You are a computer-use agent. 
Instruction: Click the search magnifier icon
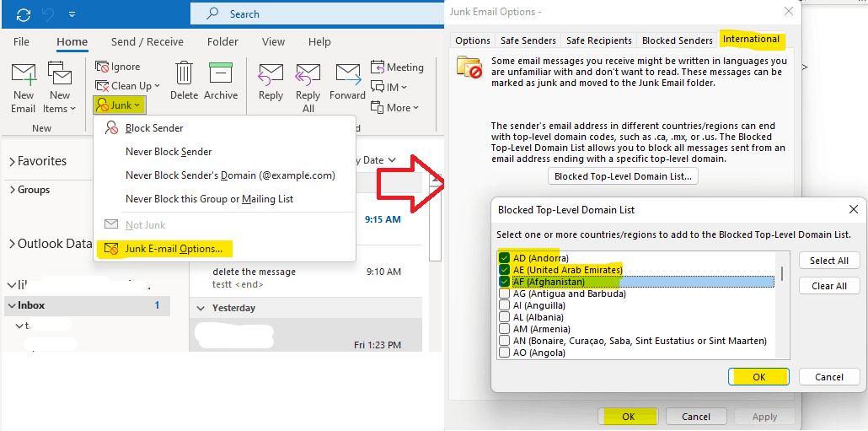212,13
